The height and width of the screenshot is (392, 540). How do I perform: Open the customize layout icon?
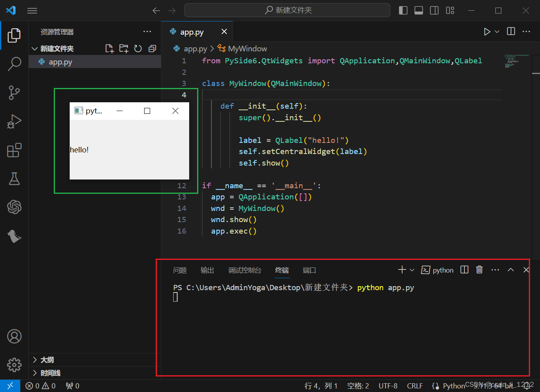(450, 10)
